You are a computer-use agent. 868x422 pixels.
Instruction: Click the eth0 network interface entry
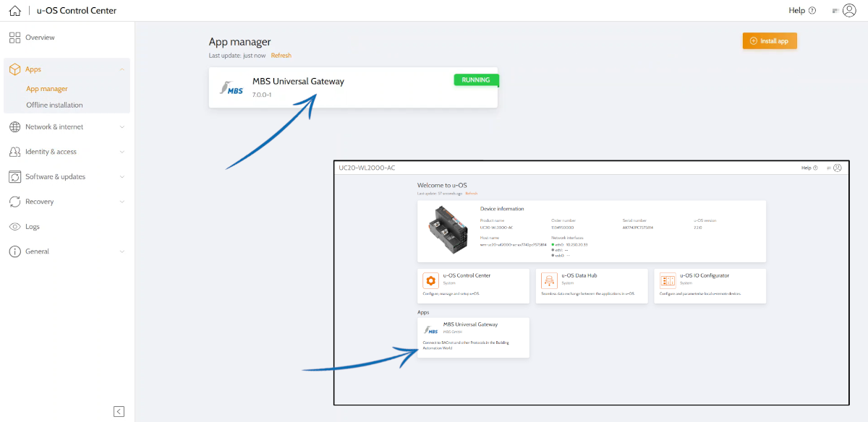tap(569, 245)
